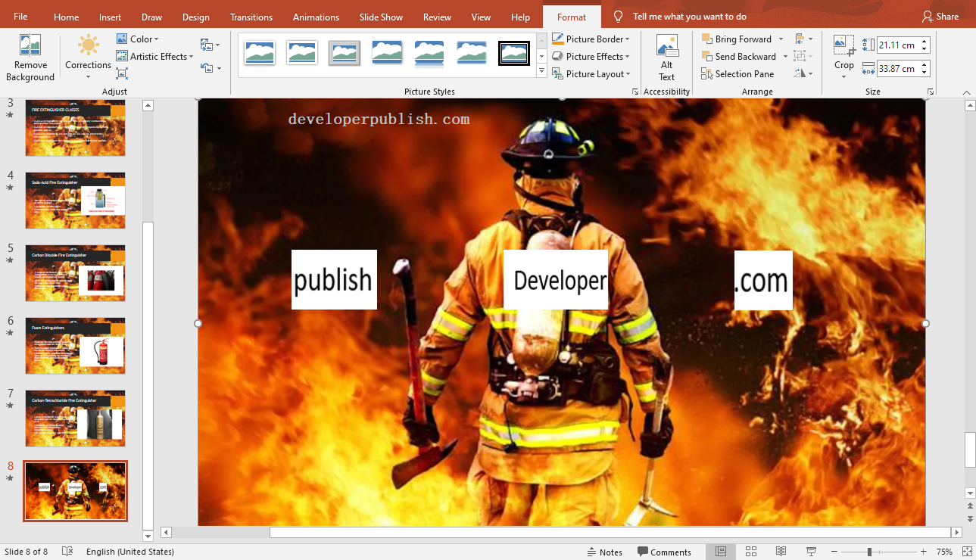
Task: Open the Rotate objects dropdown
Action: (804, 73)
